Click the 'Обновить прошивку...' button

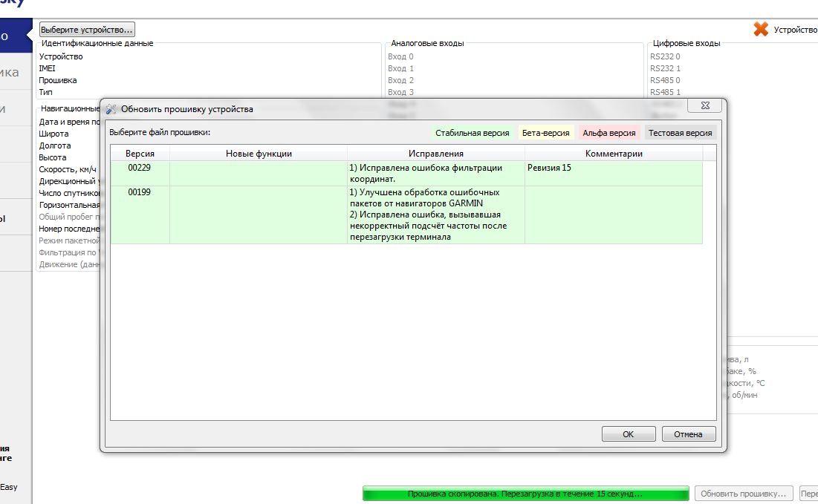[x=743, y=494]
